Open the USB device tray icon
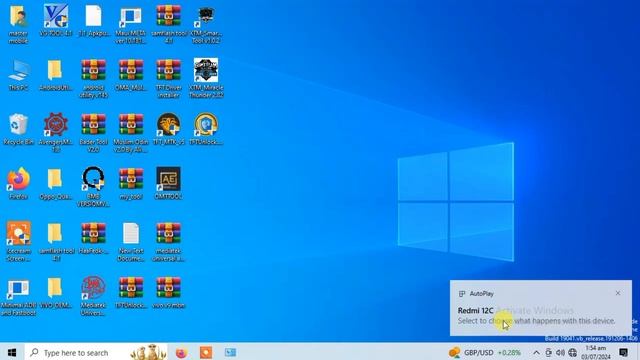Screen dimensions: 640x360 tap(548, 353)
